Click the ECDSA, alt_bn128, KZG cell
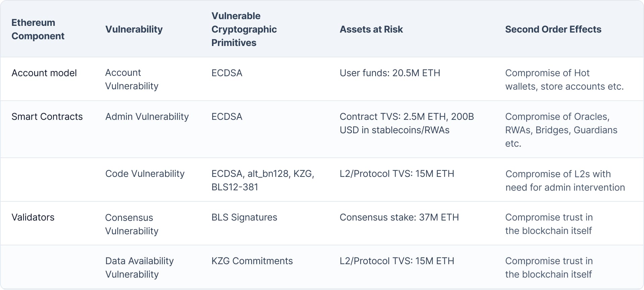The width and height of the screenshot is (644, 290). click(x=263, y=180)
